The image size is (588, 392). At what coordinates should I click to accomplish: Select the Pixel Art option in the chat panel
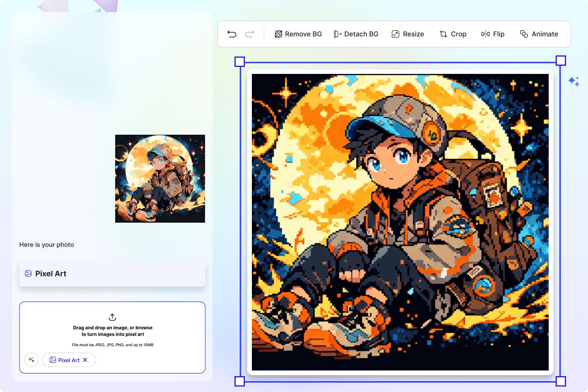click(x=112, y=273)
